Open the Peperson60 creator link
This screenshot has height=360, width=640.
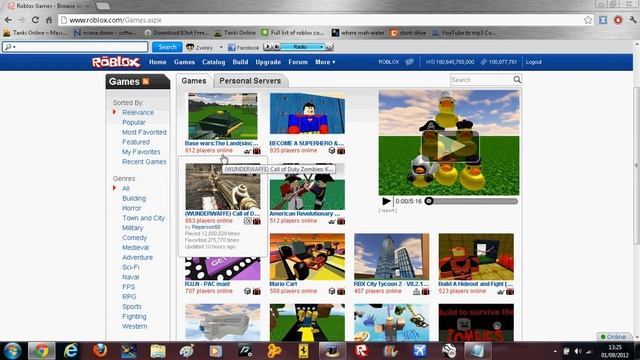(206, 227)
